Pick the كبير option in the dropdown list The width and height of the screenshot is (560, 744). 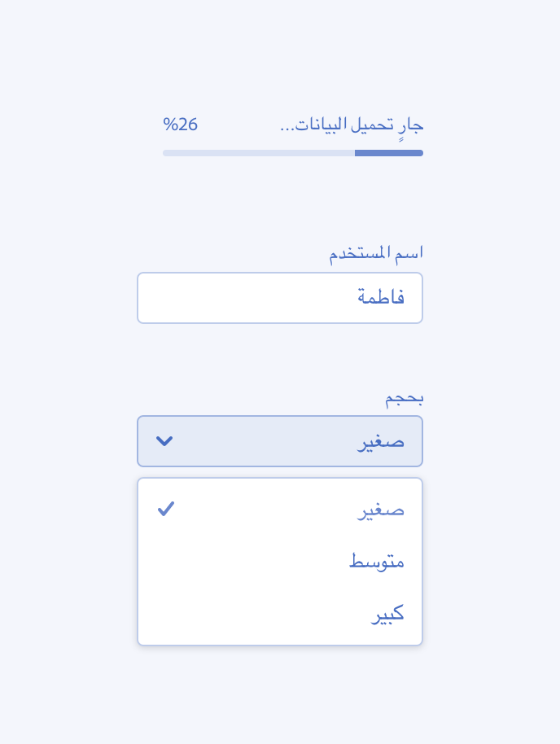387,614
